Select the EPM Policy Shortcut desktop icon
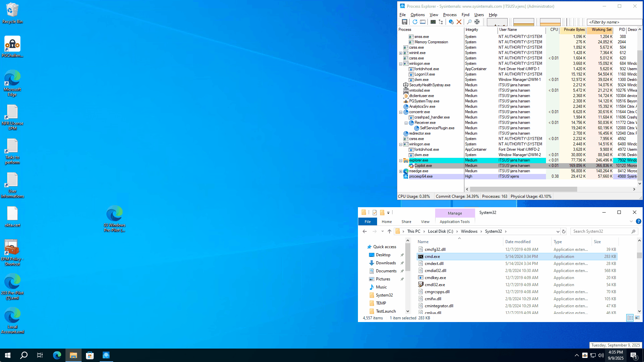Screen dimensions: 644x362 [x=12, y=253]
